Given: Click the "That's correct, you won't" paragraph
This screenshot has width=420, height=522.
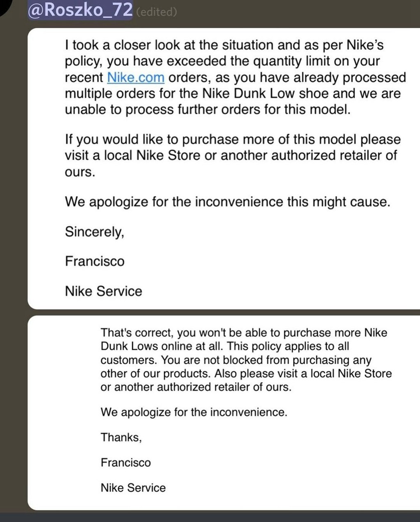Looking at the screenshot, I should point(246,360).
